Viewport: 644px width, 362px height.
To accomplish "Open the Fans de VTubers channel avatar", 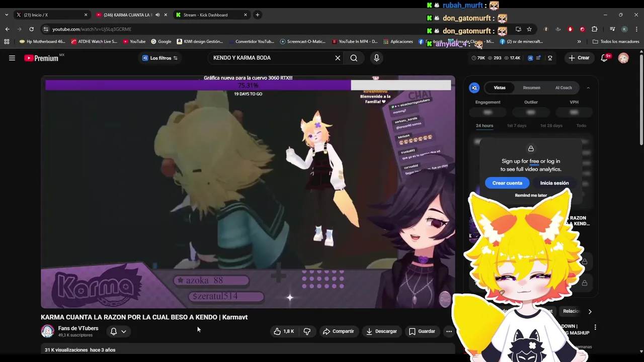I will (x=47, y=331).
